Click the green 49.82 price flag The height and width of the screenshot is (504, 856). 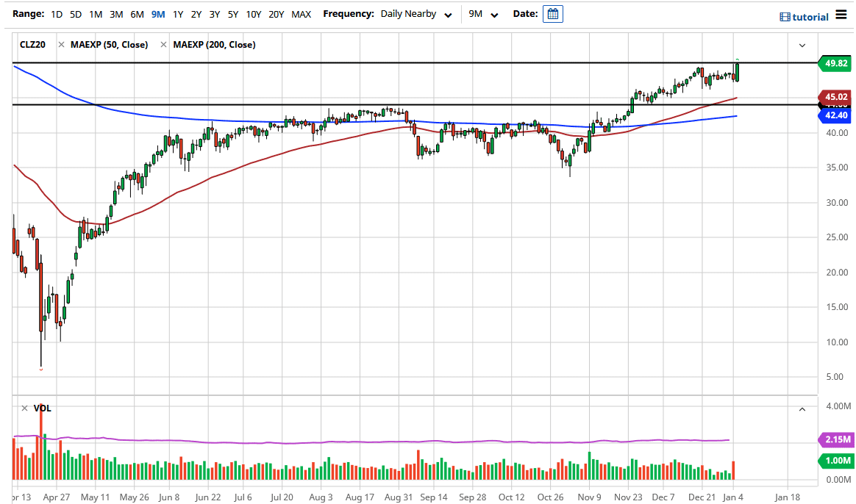(835, 63)
